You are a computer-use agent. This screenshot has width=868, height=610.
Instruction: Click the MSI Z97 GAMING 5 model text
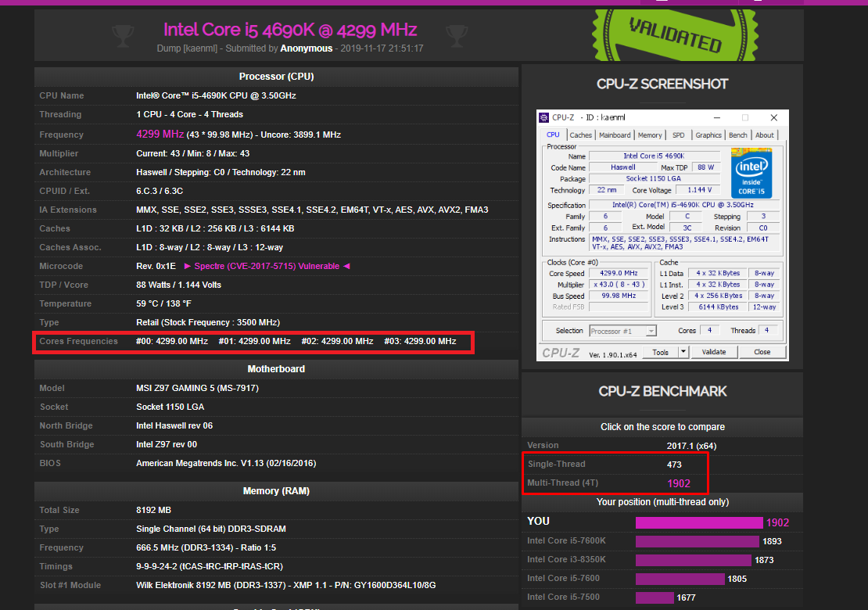[197, 388]
